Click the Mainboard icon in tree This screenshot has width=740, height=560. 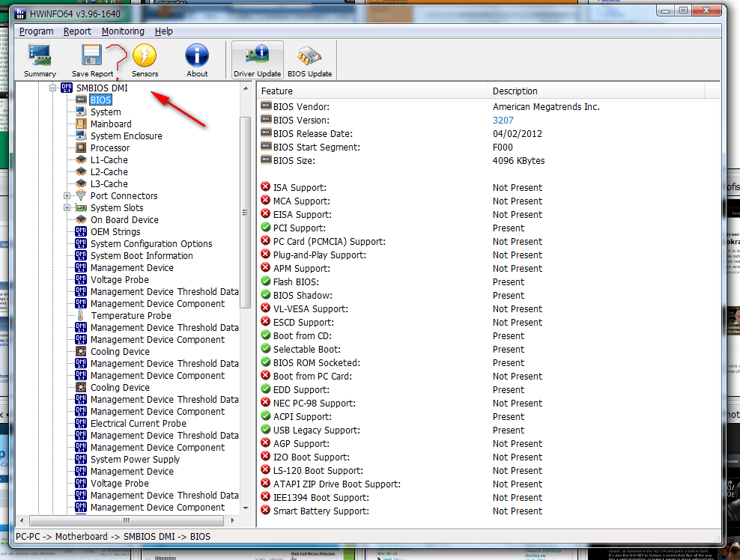point(81,124)
